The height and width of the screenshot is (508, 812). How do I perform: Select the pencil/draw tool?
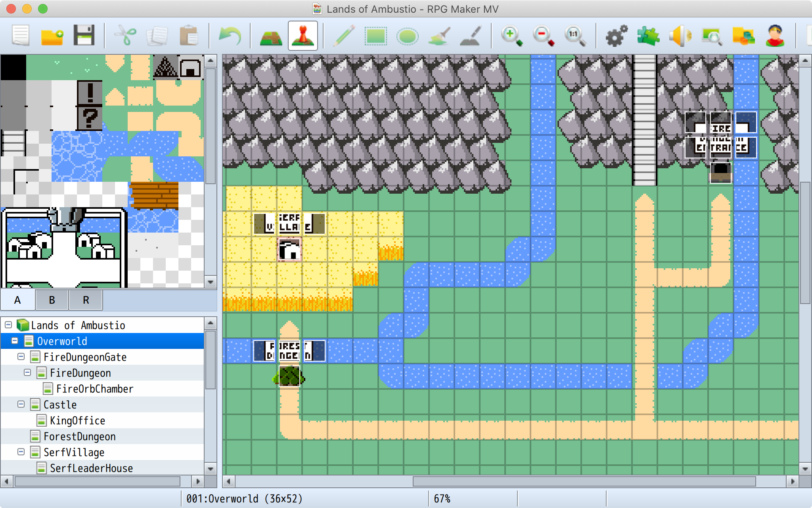340,37
